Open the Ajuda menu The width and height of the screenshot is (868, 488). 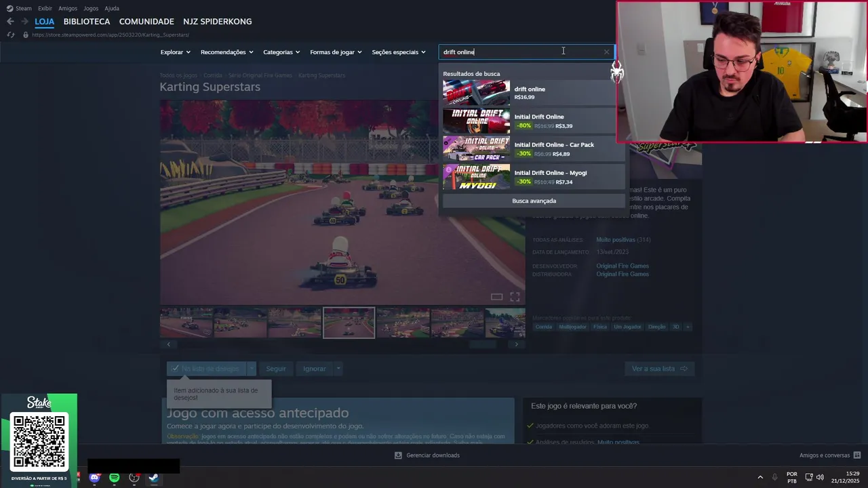tap(112, 8)
